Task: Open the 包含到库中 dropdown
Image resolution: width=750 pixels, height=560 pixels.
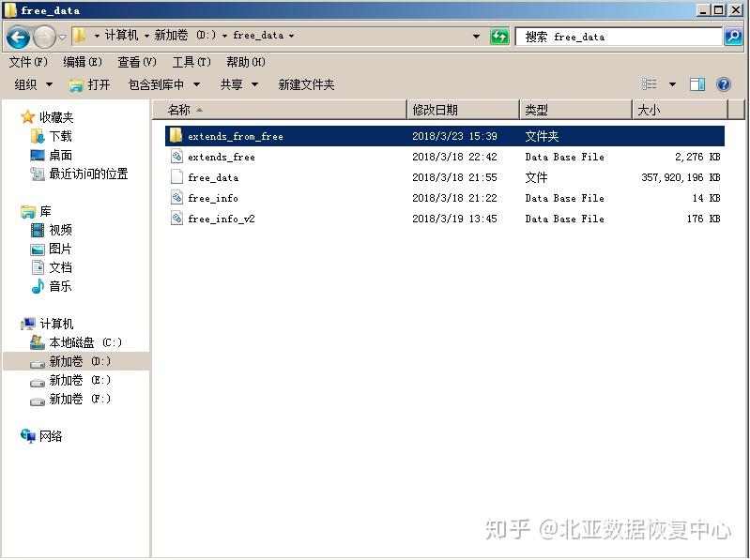Action: tap(164, 84)
